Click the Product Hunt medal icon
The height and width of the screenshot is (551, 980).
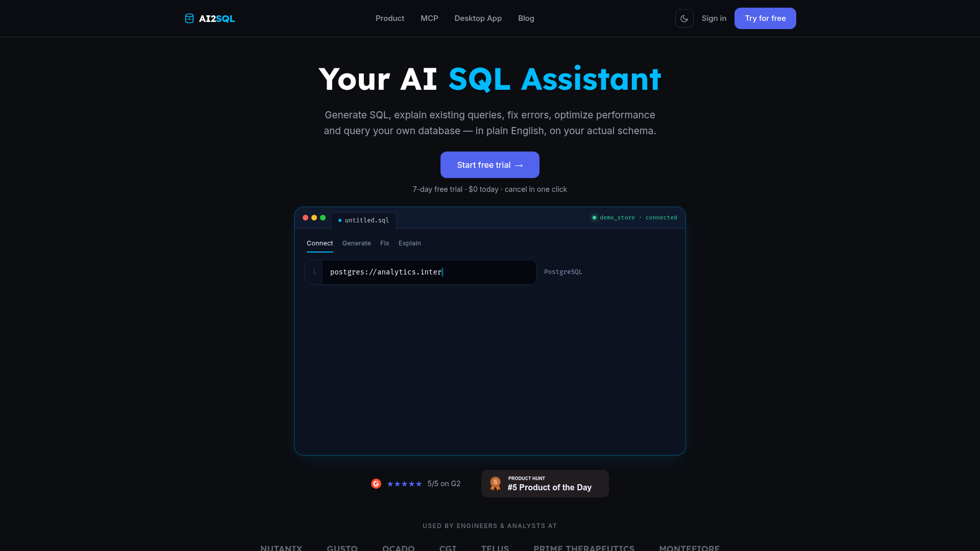click(495, 484)
